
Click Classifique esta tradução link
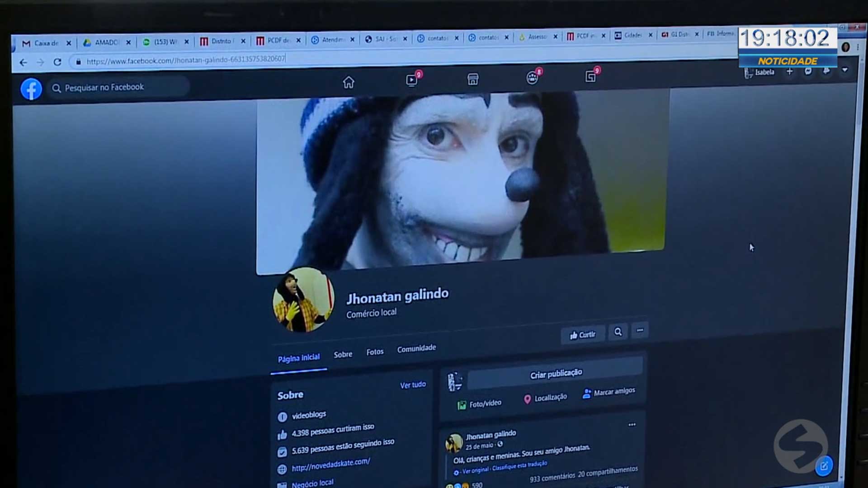click(x=519, y=466)
